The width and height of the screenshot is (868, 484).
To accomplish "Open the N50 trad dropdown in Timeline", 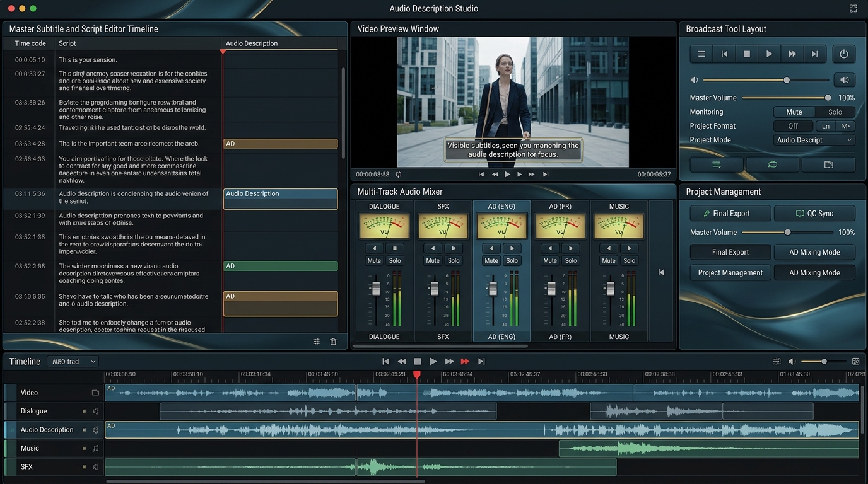I will pyautogui.click(x=73, y=362).
